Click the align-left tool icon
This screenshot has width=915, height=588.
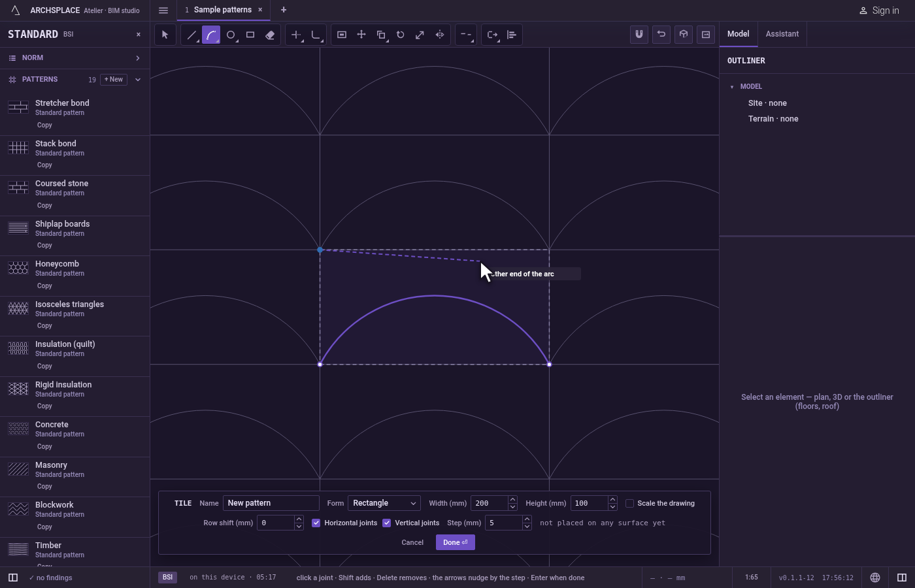coord(512,35)
